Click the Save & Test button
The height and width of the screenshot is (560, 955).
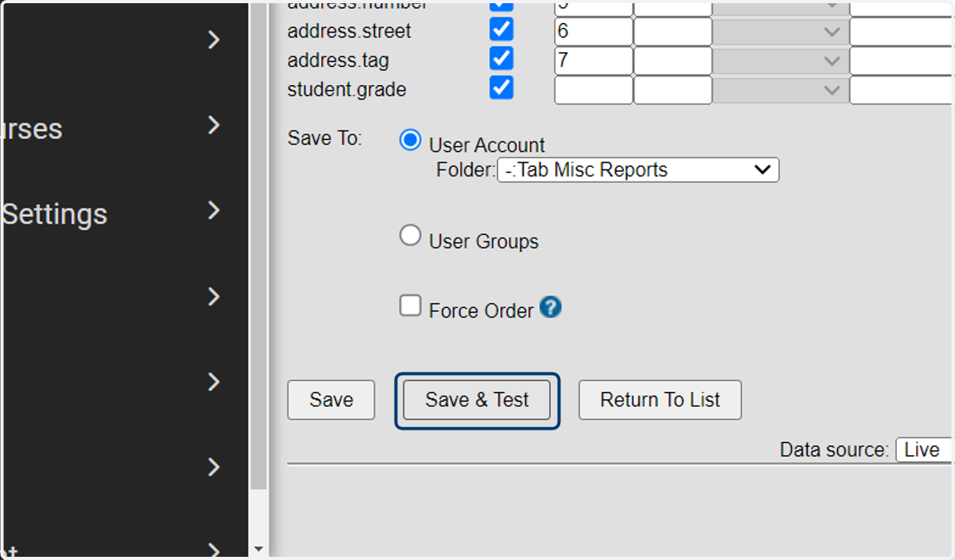pyautogui.click(x=477, y=399)
